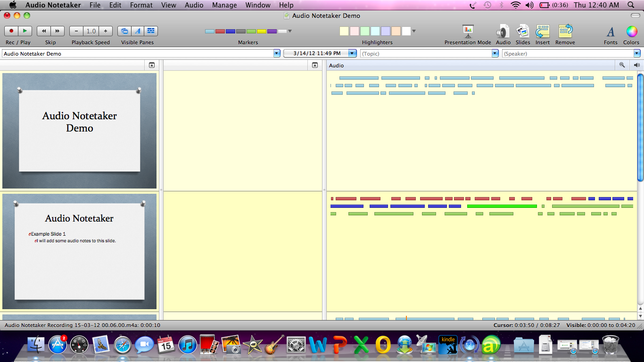The width and height of the screenshot is (644, 362).
Task: Click the Insert section icon
Action: click(x=543, y=31)
